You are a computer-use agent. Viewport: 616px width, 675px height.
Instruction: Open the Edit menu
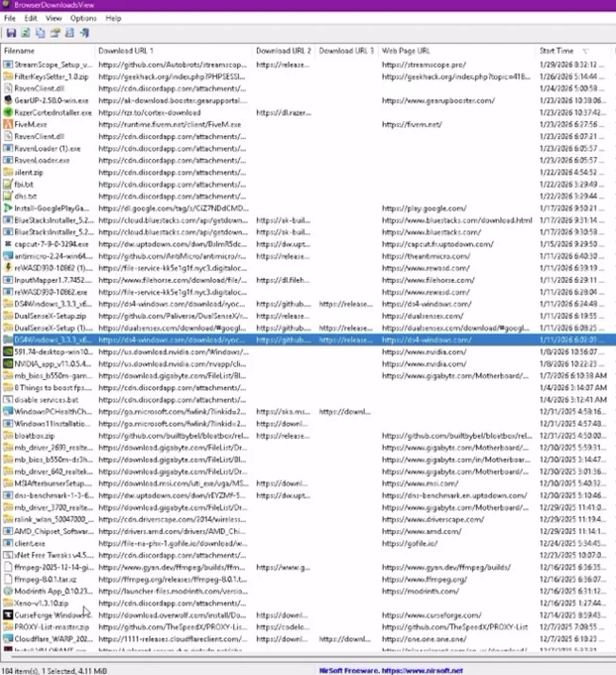click(x=31, y=18)
